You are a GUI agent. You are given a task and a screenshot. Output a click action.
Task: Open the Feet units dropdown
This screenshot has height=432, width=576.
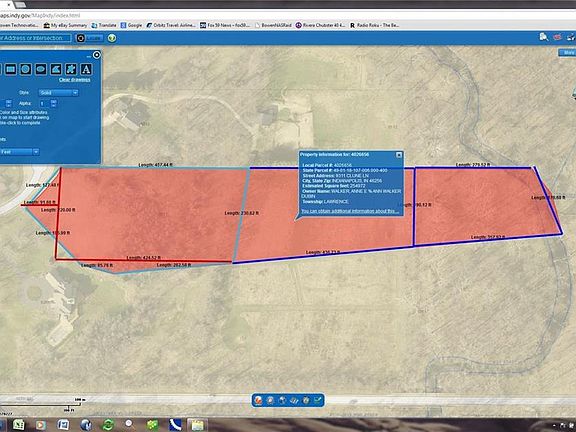point(19,152)
